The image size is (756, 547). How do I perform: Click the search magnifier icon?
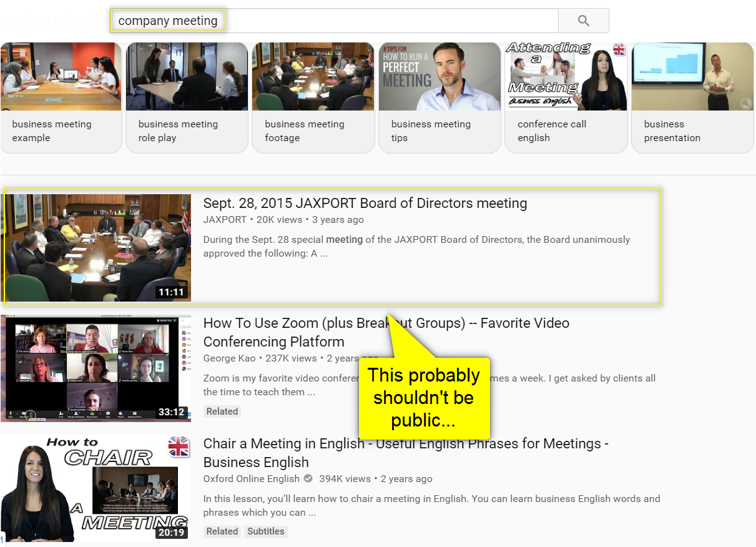click(x=582, y=21)
